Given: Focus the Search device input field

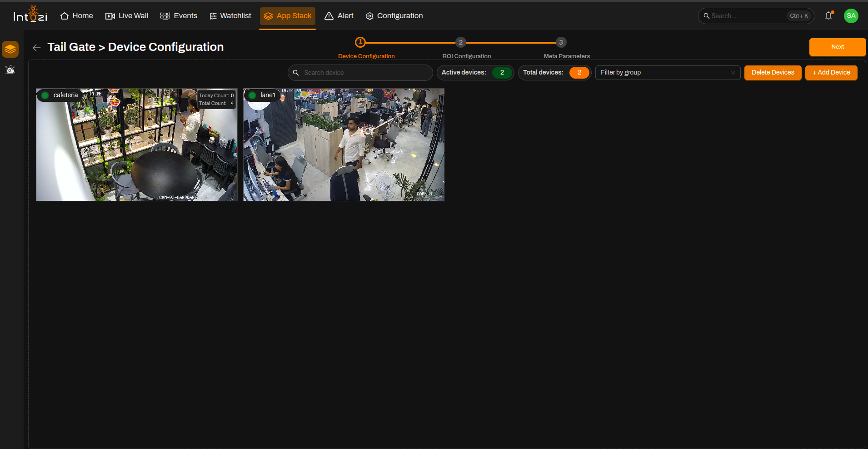Looking at the screenshot, I should pos(360,73).
